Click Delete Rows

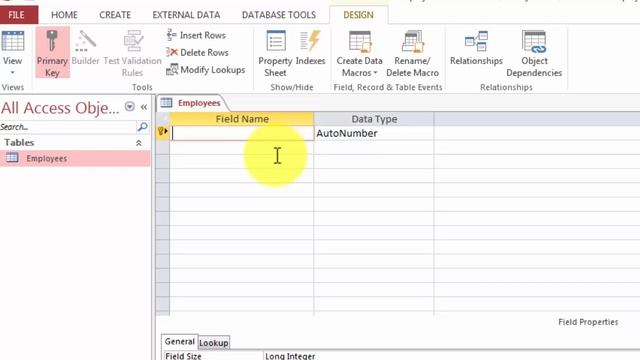pyautogui.click(x=198, y=53)
